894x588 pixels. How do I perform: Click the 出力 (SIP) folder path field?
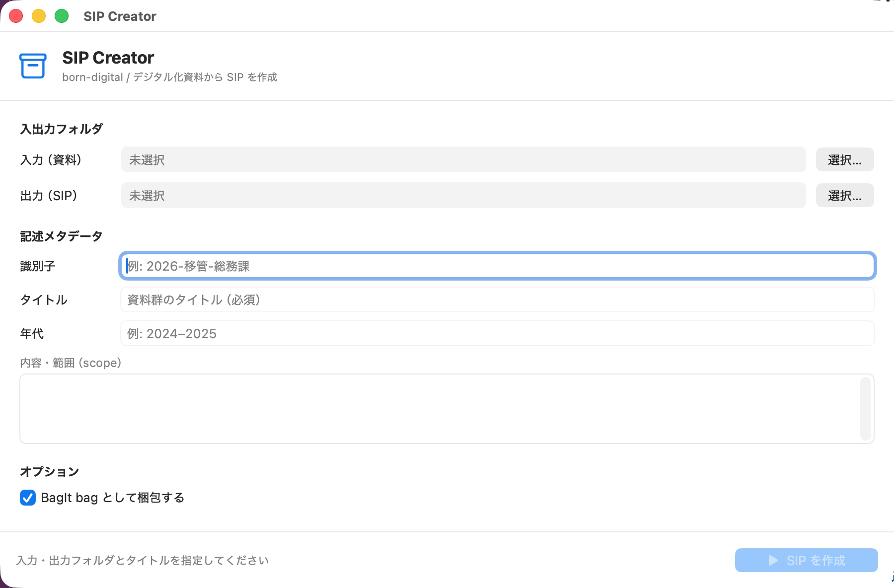[463, 195]
